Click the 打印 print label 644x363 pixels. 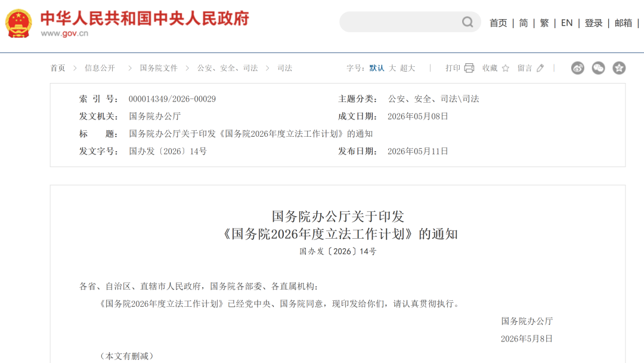[x=453, y=68]
